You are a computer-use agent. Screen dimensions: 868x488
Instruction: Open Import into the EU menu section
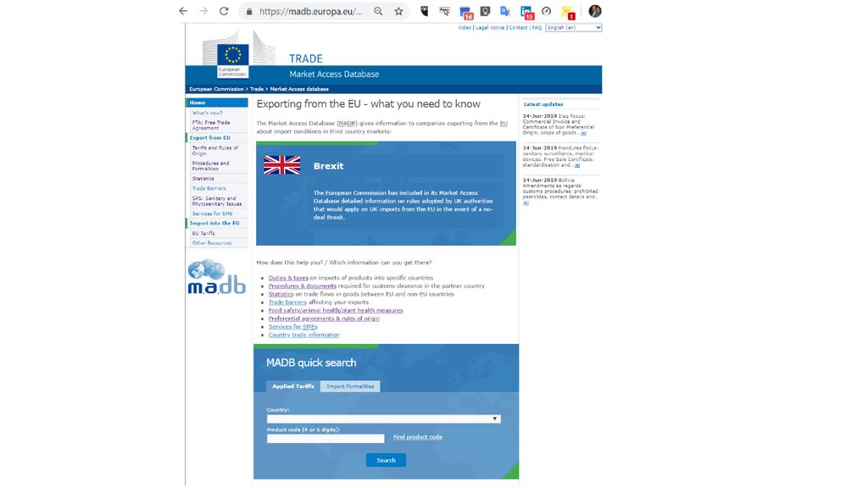(214, 223)
